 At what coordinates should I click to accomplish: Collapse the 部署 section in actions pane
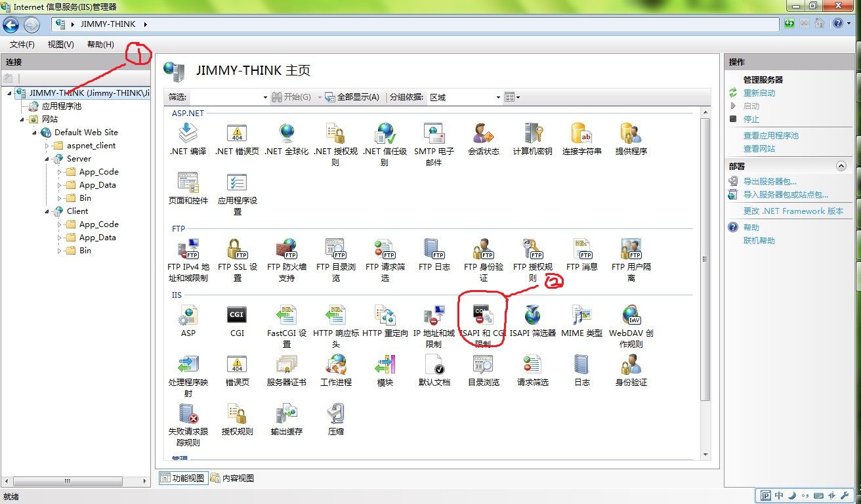coord(841,167)
